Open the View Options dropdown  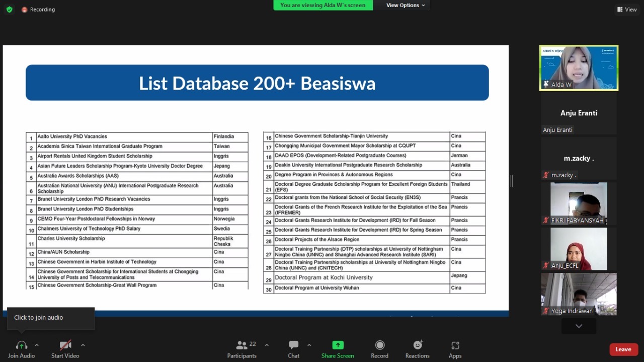(406, 5)
